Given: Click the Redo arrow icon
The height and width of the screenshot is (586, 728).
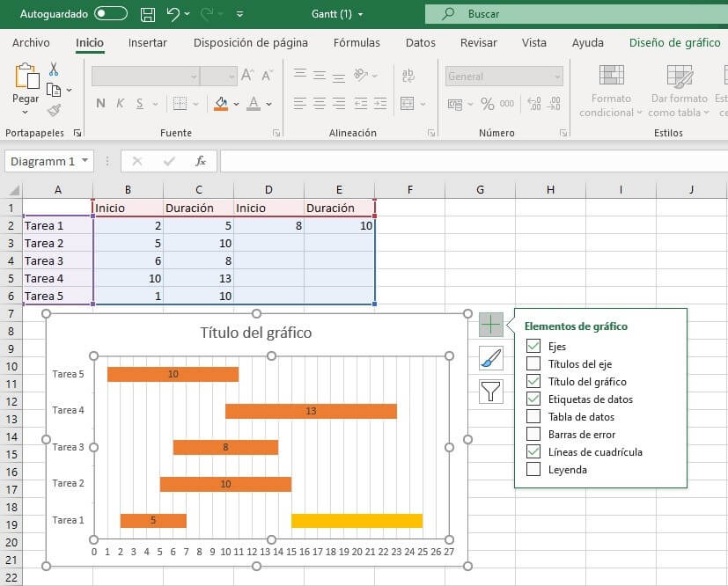Looking at the screenshot, I should [207, 14].
